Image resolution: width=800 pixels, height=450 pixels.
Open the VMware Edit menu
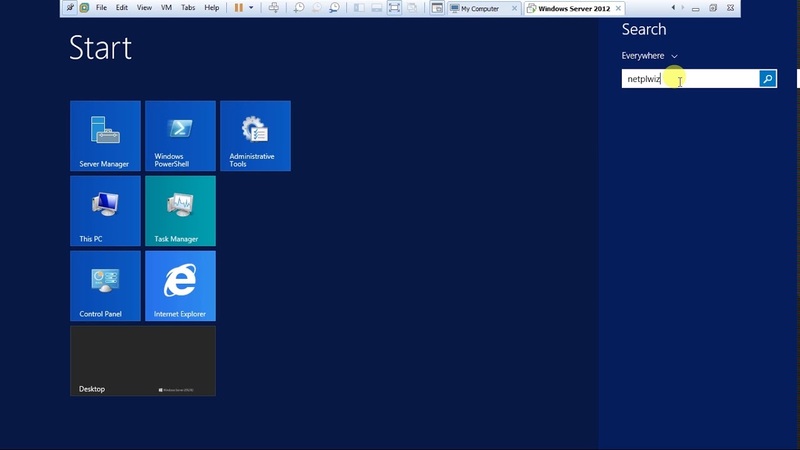[x=121, y=8]
